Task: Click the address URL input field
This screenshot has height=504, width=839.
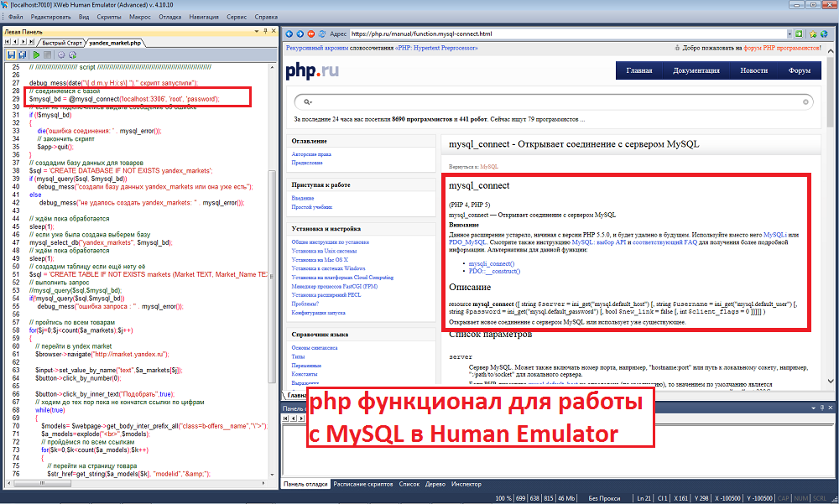Action: 568,34
